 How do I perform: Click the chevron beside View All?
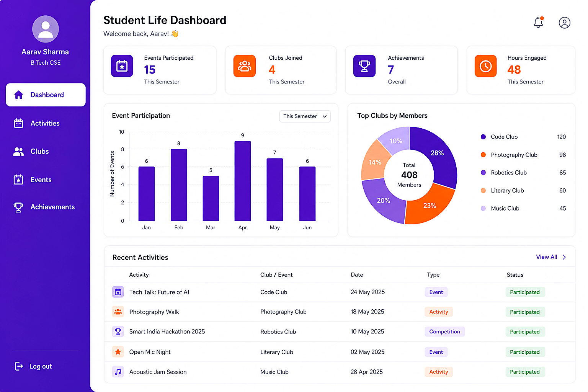point(564,257)
